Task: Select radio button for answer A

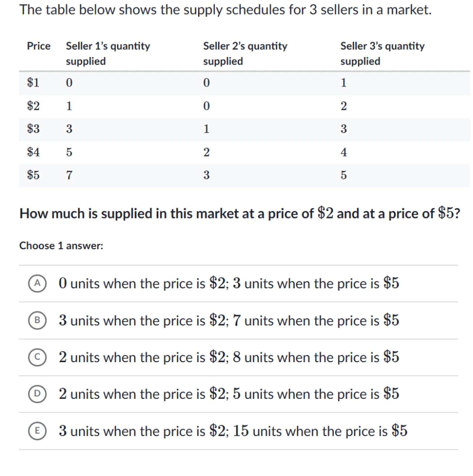Action: pyautogui.click(x=37, y=283)
